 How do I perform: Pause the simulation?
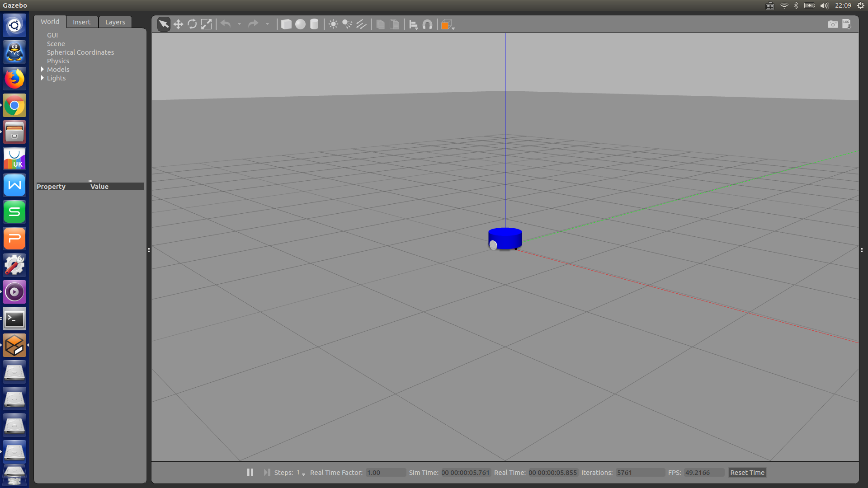pyautogui.click(x=250, y=472)
